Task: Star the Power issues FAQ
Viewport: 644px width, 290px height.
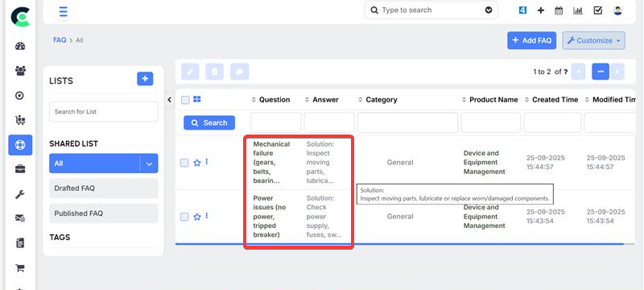Action: pyautogui.click(x=196, y=217)
